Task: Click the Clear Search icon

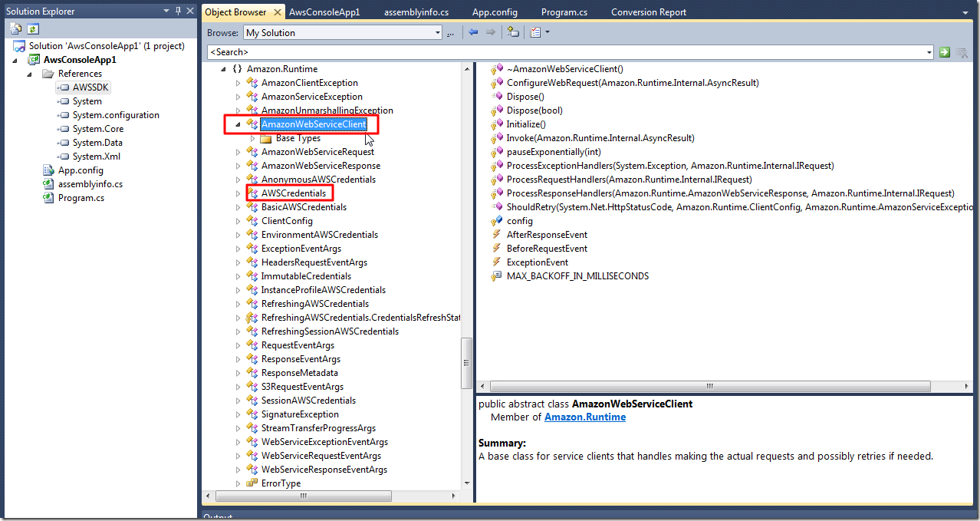Action: [x=962, y=52]
